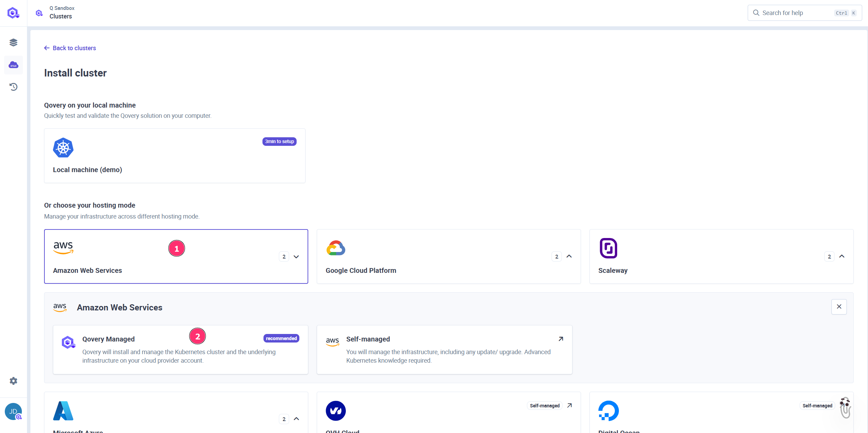
Task: Click the settings gear icon in sidebar
Action: coord(13,381)
